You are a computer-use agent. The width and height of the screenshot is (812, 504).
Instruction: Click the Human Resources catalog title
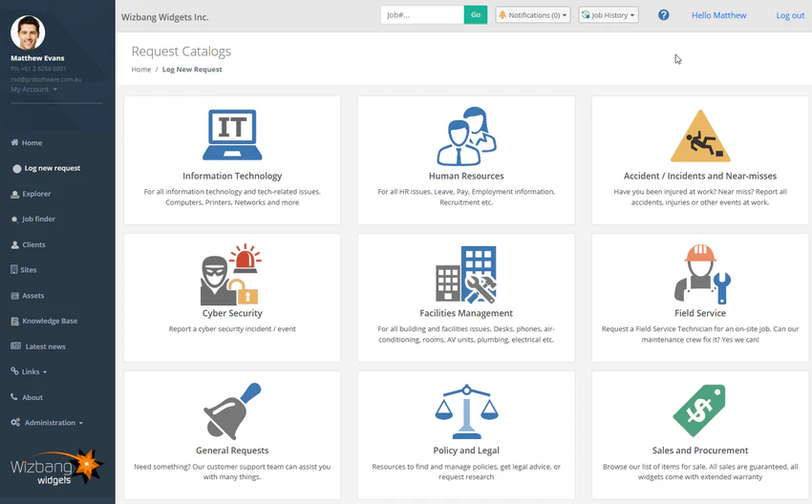tap(466, 176)
